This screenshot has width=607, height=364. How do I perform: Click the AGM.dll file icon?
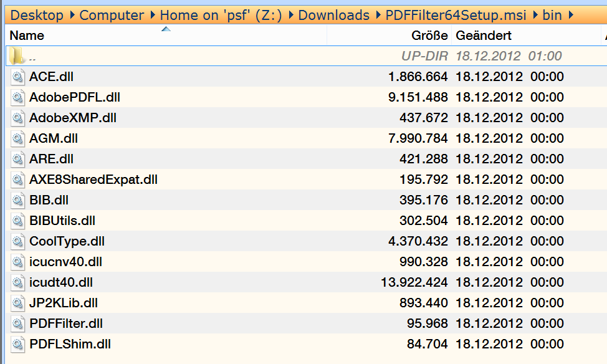tap(17, 138)
